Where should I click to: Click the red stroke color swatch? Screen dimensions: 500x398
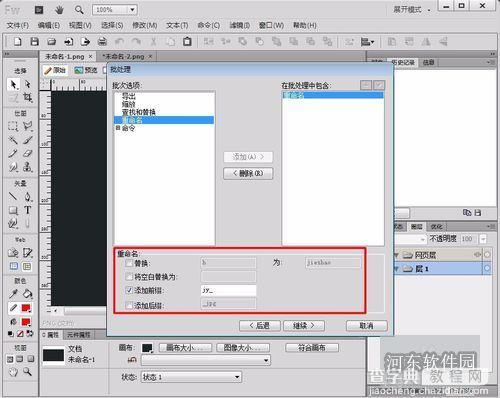[26, 308]
